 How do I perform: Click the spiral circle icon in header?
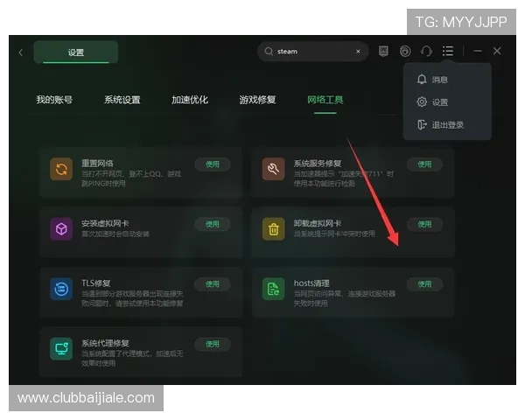point(405,52)
